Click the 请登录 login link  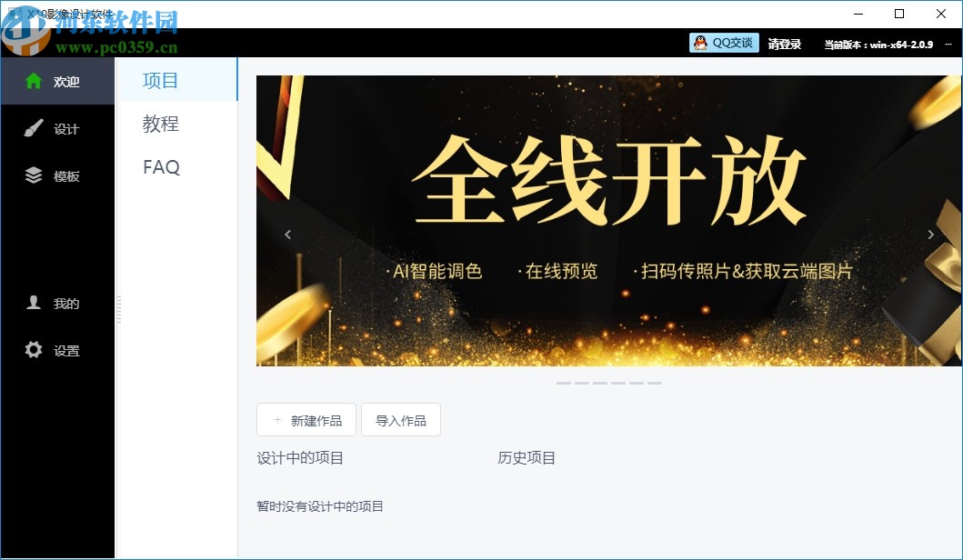[784, 43]
